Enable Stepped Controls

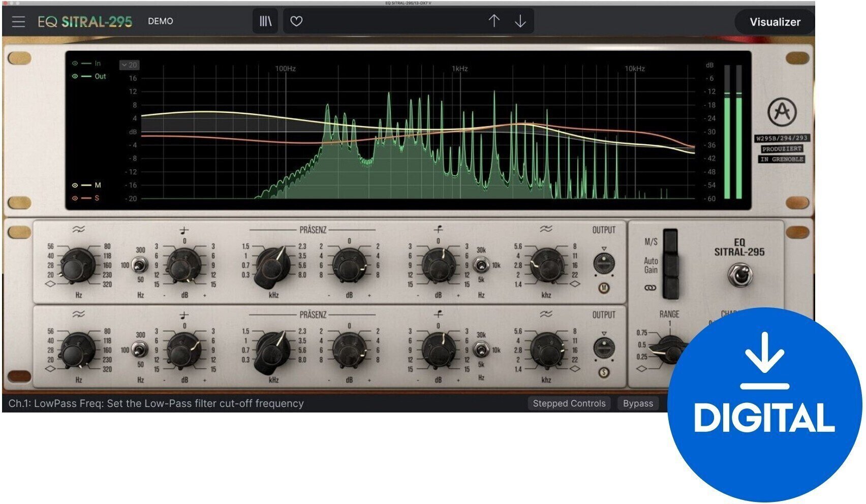coord(569,403)
